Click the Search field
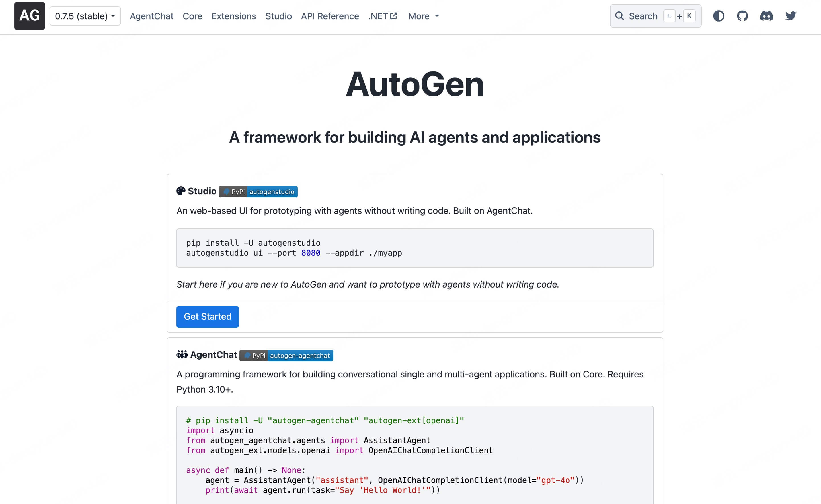This screenshot has height=504, width=821. [656, 16]
